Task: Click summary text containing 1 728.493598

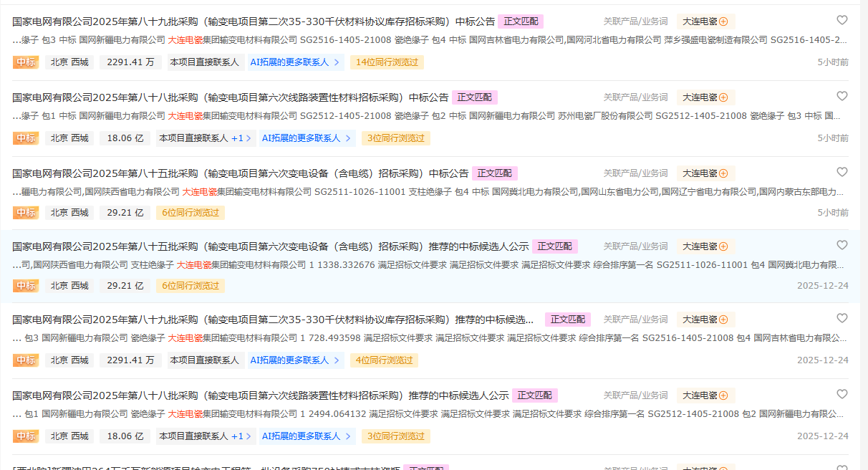Action: pos(430,338)
